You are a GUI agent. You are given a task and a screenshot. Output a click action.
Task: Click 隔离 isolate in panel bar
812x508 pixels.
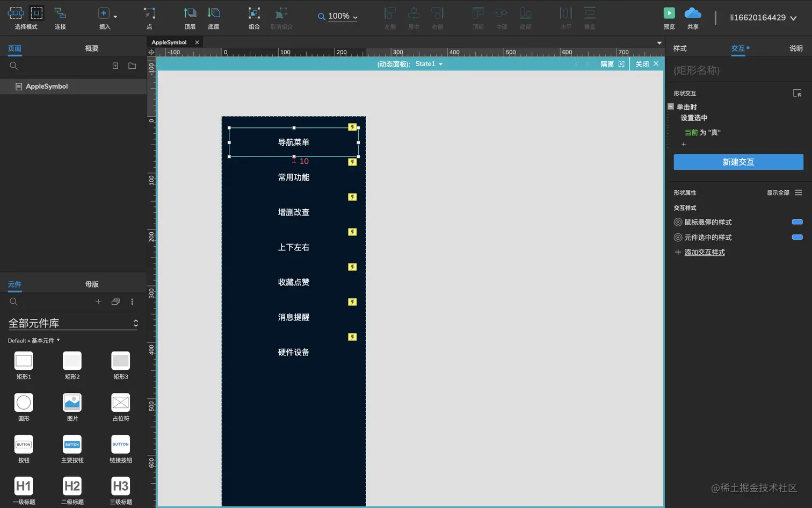point(612,64)
